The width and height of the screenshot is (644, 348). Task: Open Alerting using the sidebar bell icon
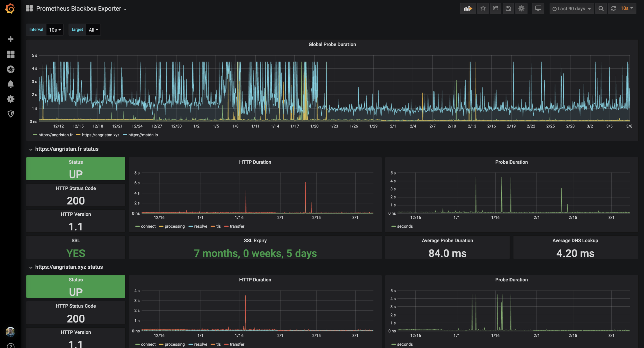[11, 84]
